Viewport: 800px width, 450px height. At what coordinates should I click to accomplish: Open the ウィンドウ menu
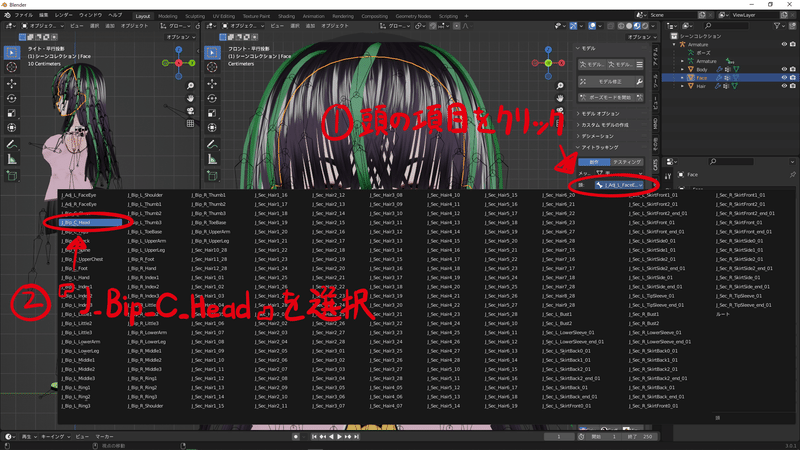(90, 15)
